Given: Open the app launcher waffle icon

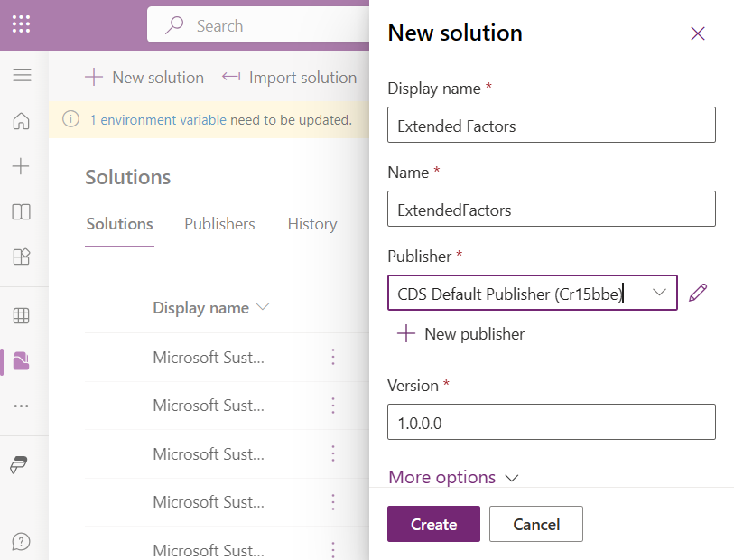Looking at the screenshot, I should click(21, 23).
